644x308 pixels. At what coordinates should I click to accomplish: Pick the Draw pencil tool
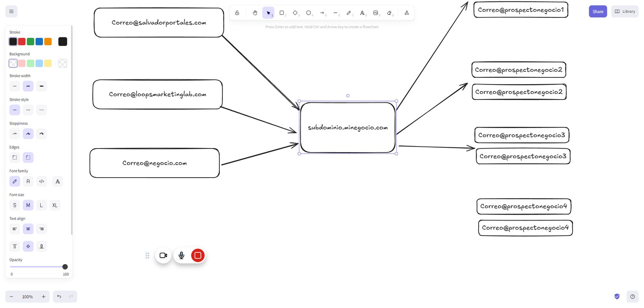point(349,13)
